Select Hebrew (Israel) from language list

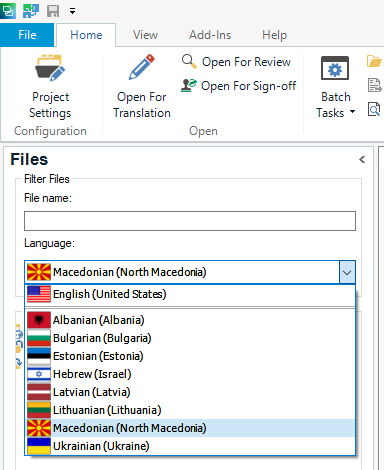click(190, 374)
